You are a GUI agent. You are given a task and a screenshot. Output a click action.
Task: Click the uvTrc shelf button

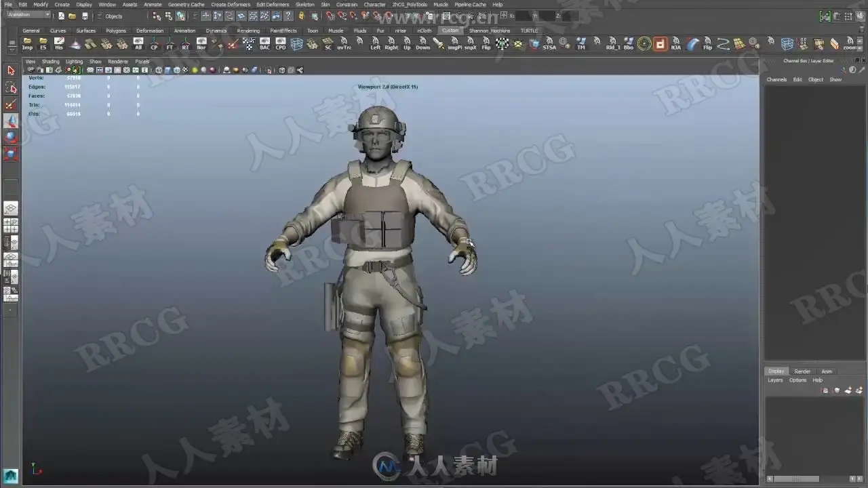point(344,44)
